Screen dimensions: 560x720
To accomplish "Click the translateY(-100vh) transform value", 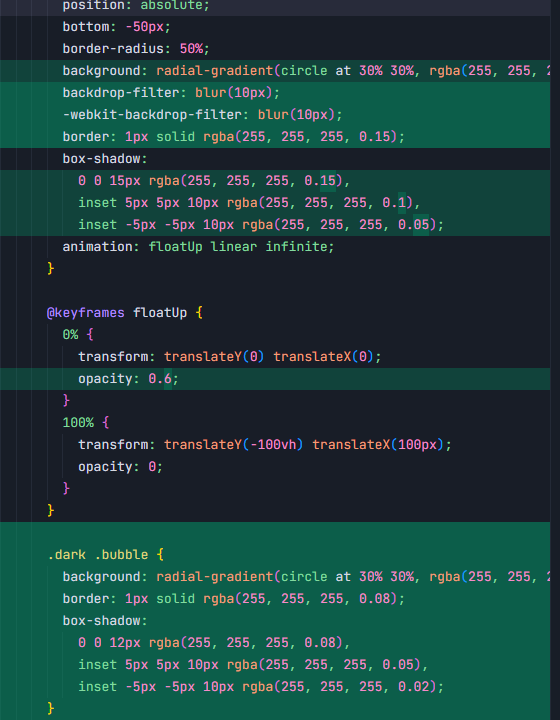I will [234, 444].
